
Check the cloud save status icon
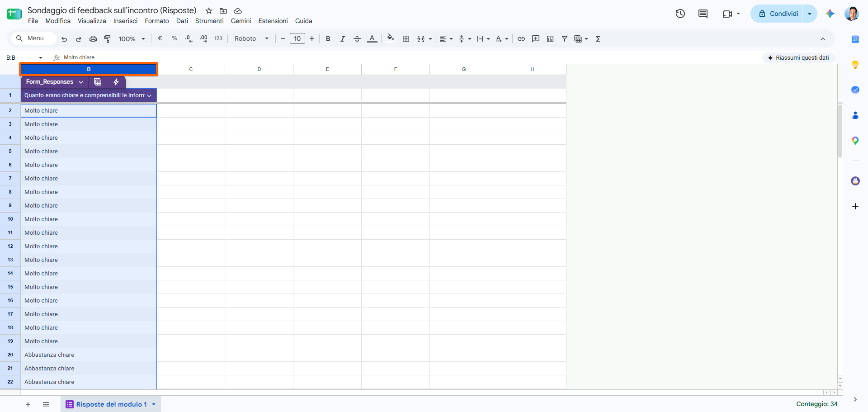(x=238, y=11)
